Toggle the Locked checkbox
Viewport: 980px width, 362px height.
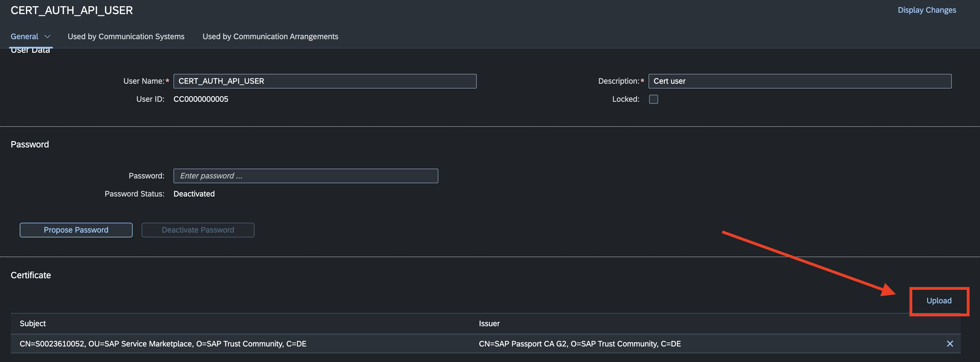[653, 99]
